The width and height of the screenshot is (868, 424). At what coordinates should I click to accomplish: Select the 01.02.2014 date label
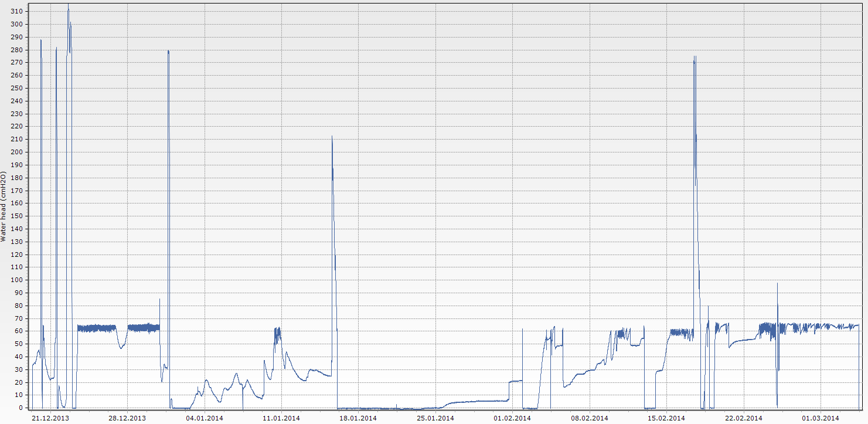coord(512,418)
